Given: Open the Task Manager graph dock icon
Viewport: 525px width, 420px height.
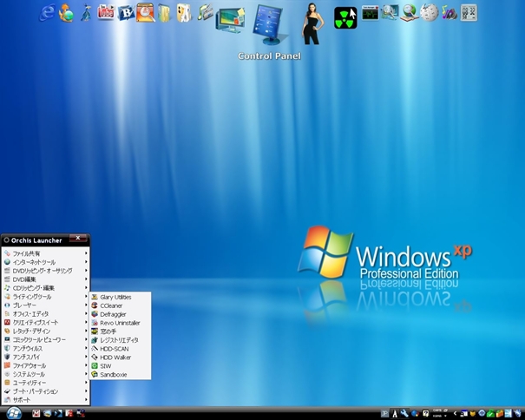Looking at the screenshot, I should [x=371, y=13].
